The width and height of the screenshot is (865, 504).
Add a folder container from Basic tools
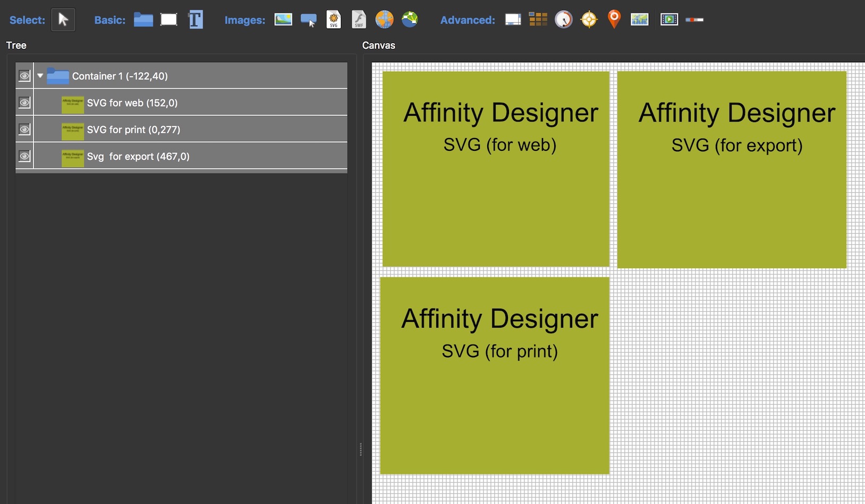click(143, 20)
